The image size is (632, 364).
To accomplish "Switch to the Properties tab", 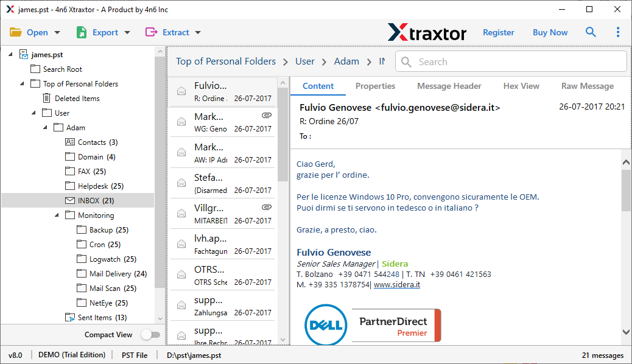I will point(375,86).
